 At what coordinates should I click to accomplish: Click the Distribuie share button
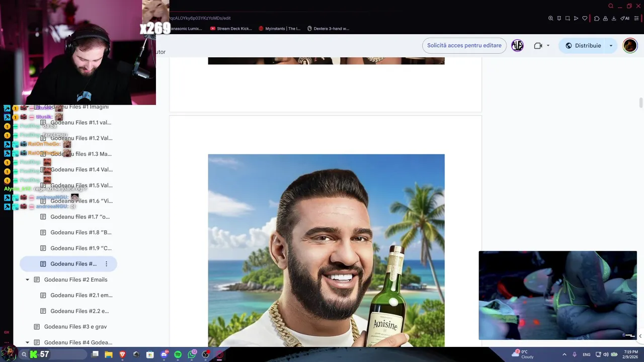click(x=583, y=45)
